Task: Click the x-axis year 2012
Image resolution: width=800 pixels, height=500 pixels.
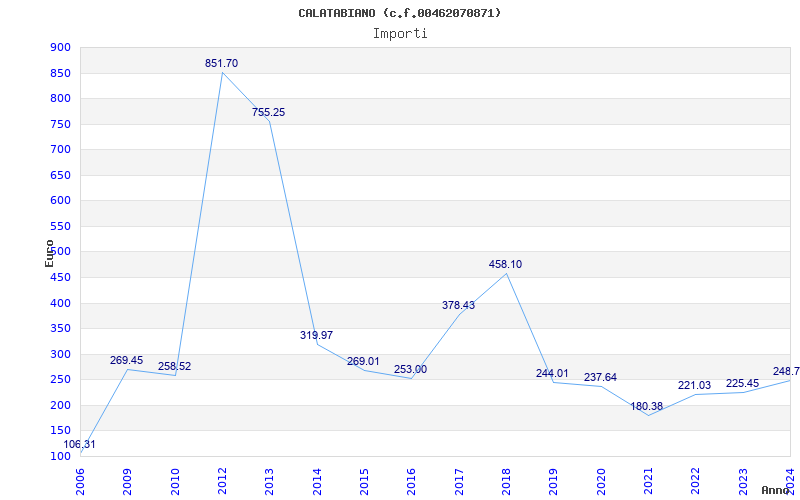Action: pos(222,482)
